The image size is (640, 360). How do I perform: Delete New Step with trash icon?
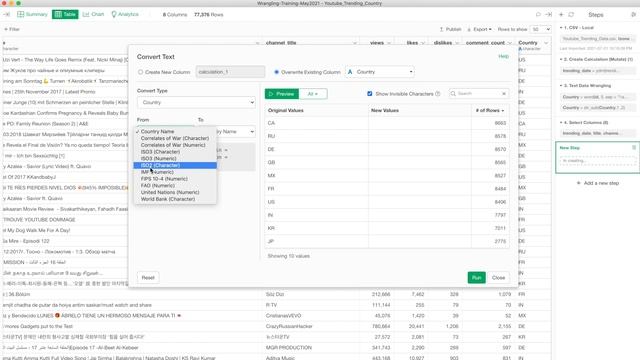click(634, 147)
